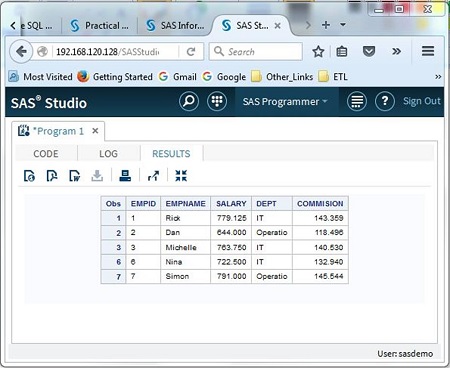Switch to the CODE tab
This screenshot has width=450, height=368.
pyautogui.click(x=46, y=154)
